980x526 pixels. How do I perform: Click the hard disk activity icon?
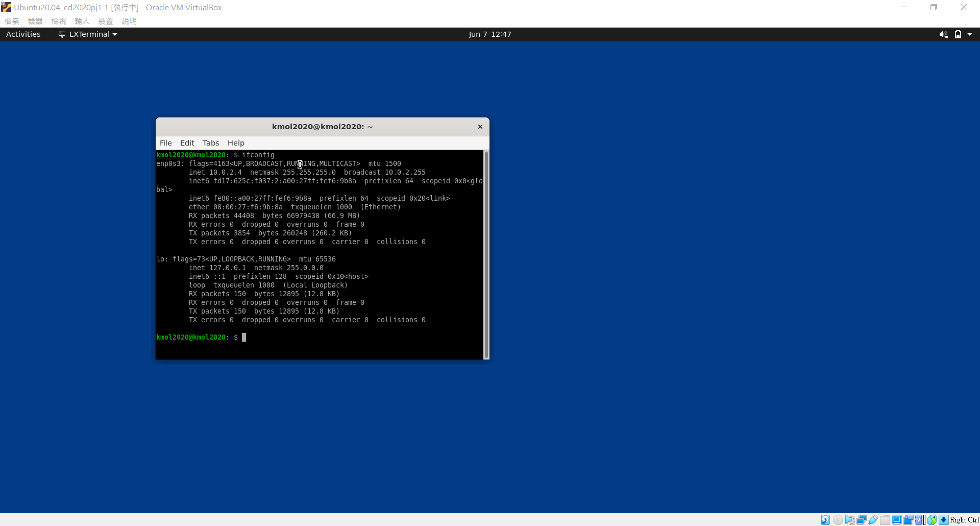tap(825, 520)
